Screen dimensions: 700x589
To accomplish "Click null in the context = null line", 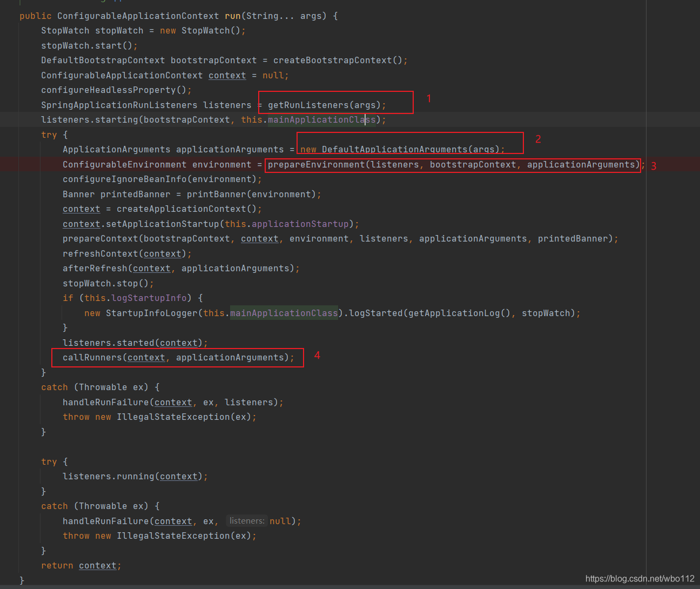I will coord(273,76).
